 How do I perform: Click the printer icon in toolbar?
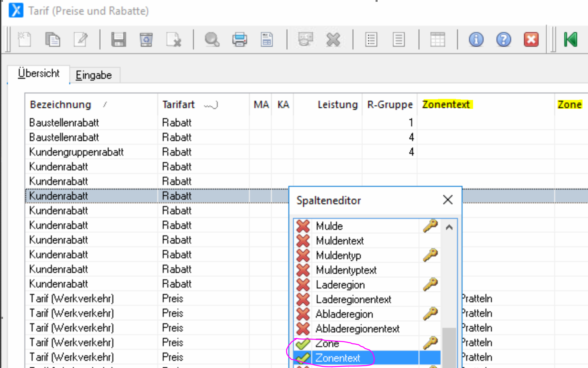tap(239, 39)
